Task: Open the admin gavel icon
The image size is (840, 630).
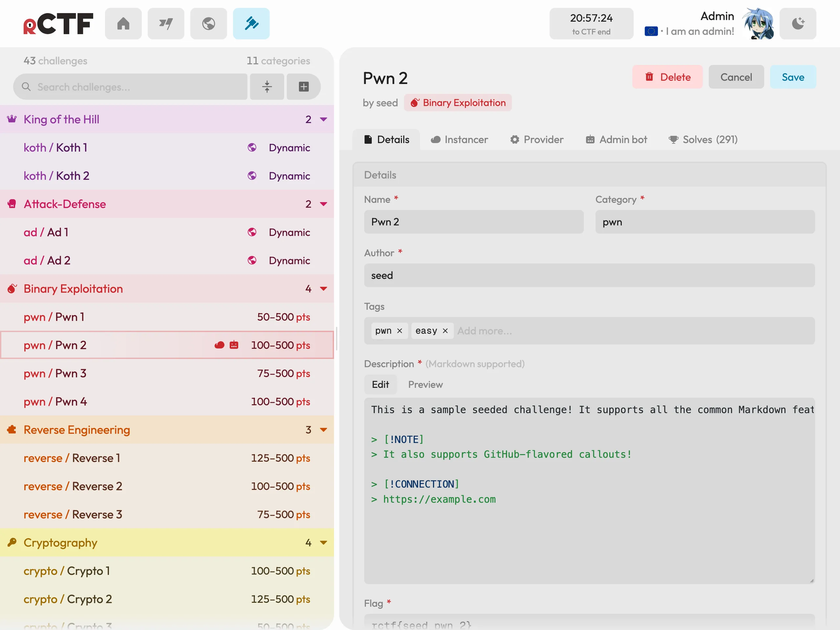Action: (251, 24)
